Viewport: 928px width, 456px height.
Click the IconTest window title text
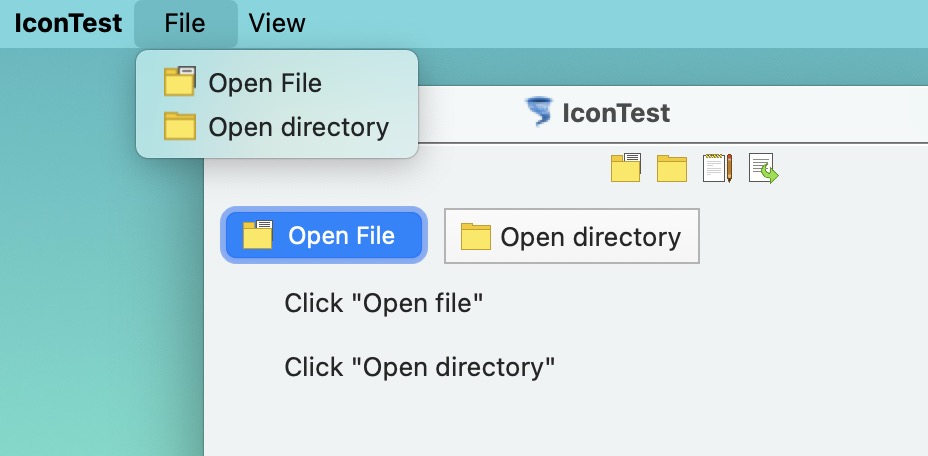pyautogui.click(x=616, y=113)
